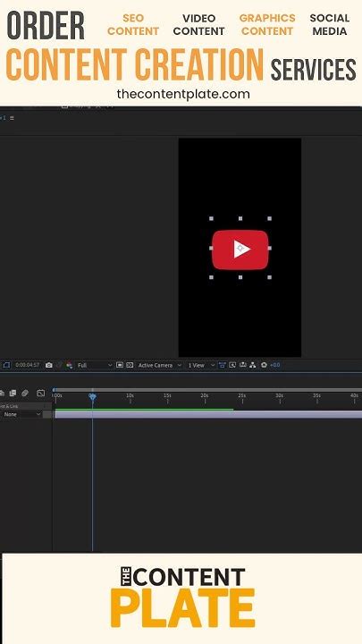Viewport: 362px width, 644px height.
Task: Click the graph editor icon in timeline
Action: (x=40, y=393)
